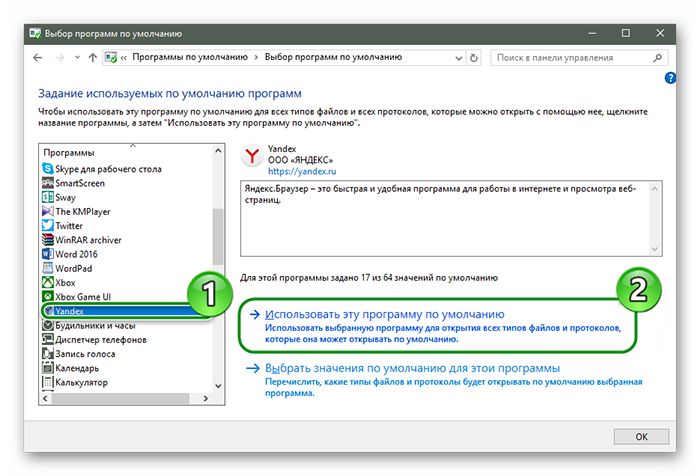Select Word 2016 in the list
This screenshot has height=476, width=700.
click(x=76, y=254)
